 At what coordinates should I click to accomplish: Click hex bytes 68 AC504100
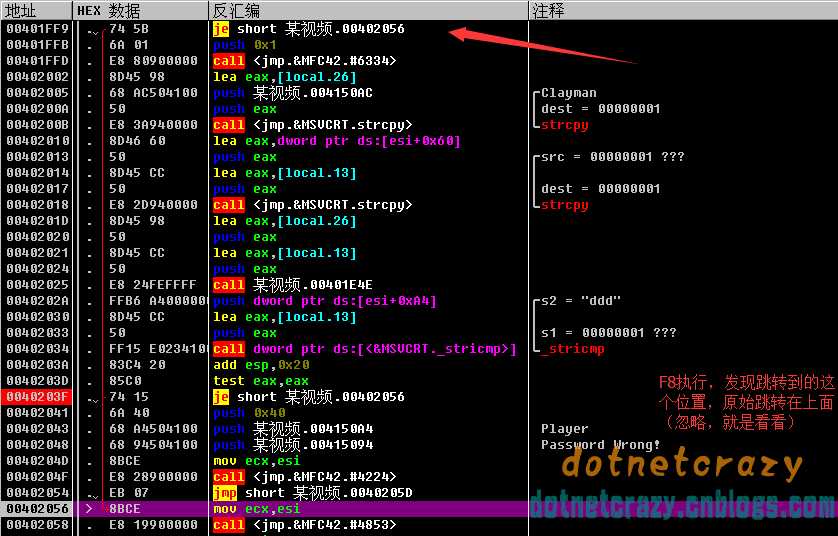coord(153,92)
